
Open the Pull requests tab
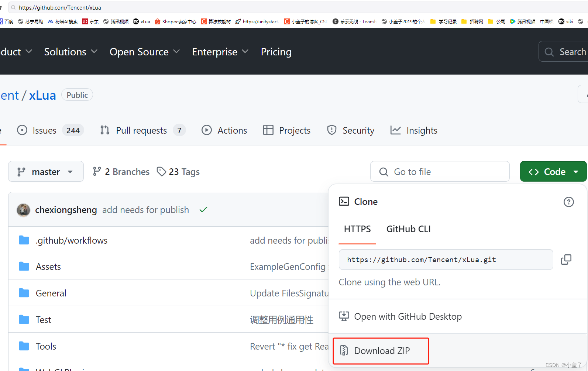click(x=143, y=130)
